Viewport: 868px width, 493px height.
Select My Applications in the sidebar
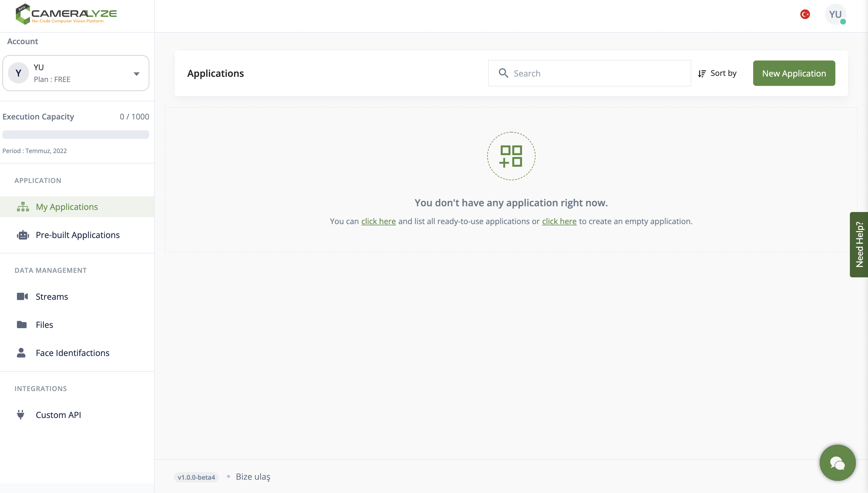pyautogui.click(x=66, y=207)
